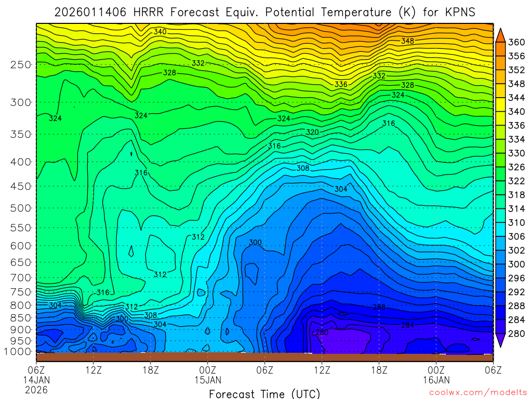Screen dimensions: 532x399
Task: Click the 320 contour label inside the plot
Action: tap(312, 132)
